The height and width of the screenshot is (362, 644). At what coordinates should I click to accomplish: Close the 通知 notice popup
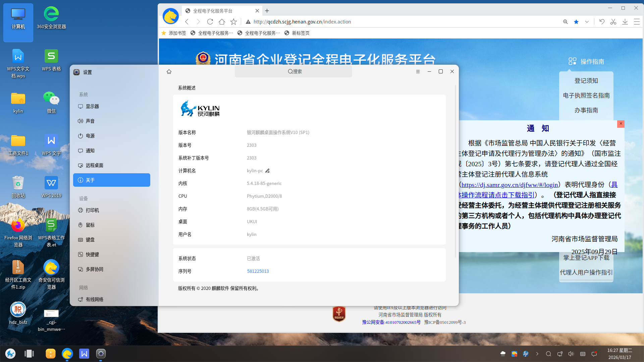coord(621,124)
